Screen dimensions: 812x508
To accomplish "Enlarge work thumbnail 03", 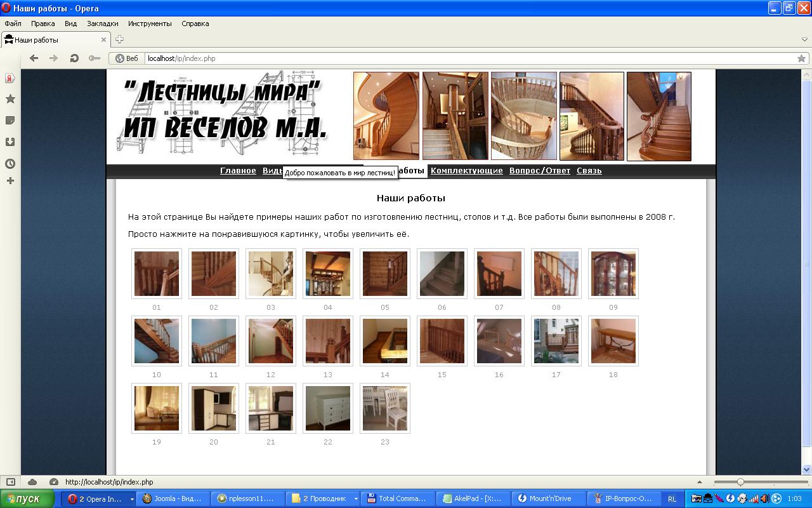I will [271, 274].
